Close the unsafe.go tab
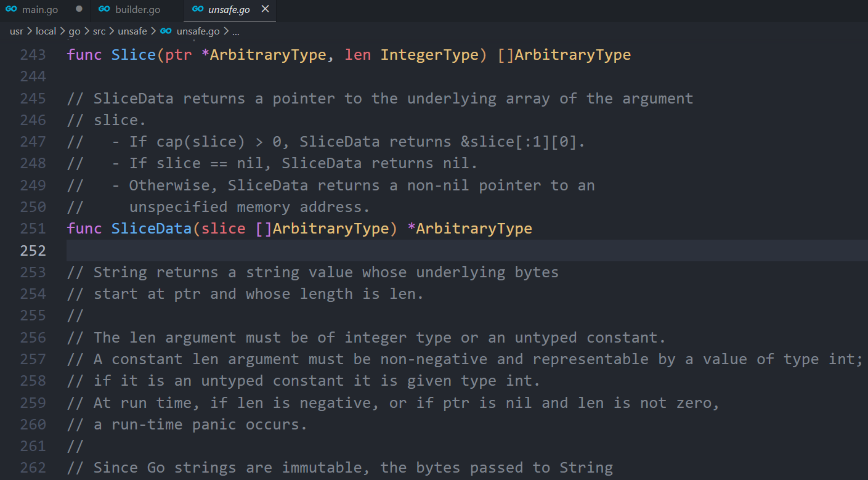 tap(265, 9)
